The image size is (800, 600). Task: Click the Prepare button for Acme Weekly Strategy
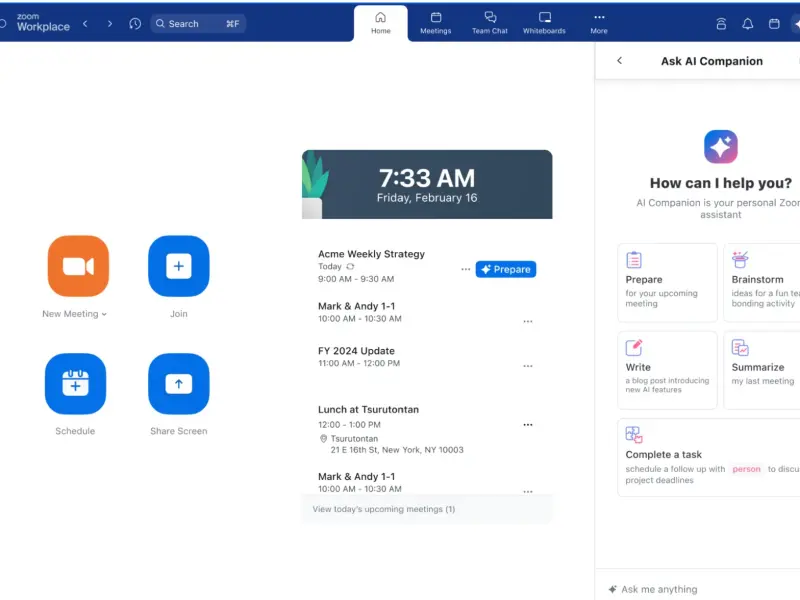click(x=506, y=269)
